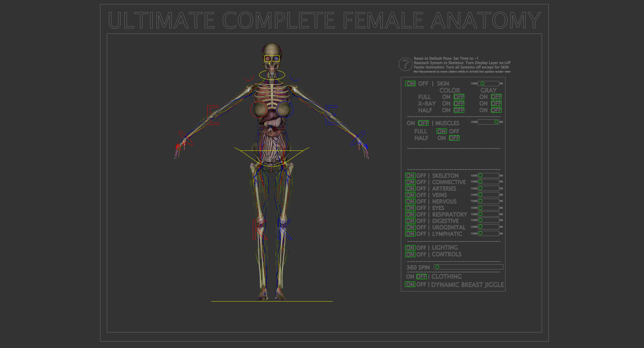The height and width of the screenshot is (348, 644).
Task: Click the LYMPHATIC opacity slider handle
Action: point(480,233)
